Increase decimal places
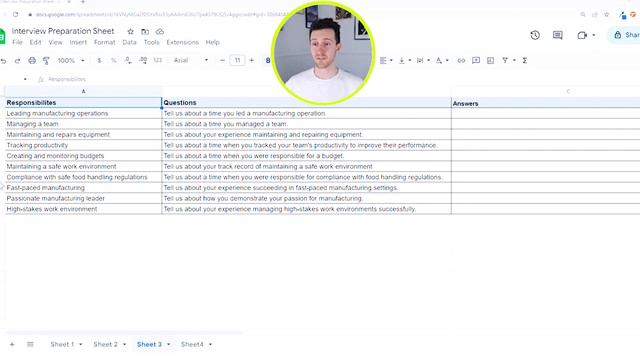This screenshot has width=640, height=360. [x=143, y=60]
